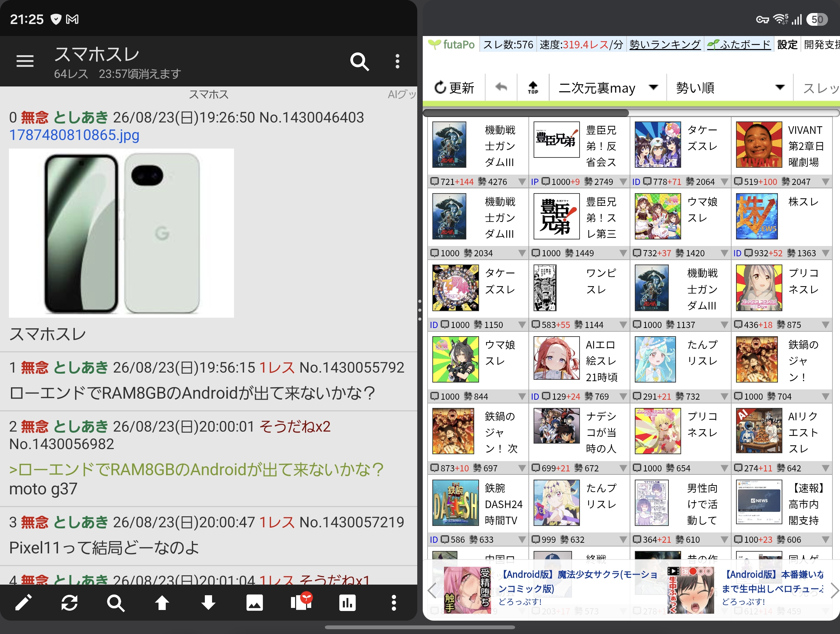Tap the green quoted text in post 2
Screen dimensions: 840x634
(196, 470)
